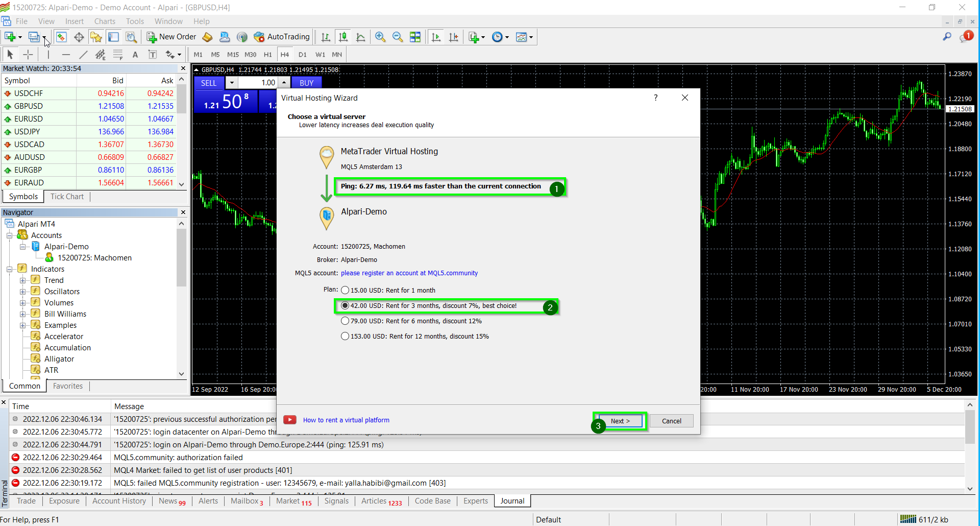Viewport: 980px width, 526px height.
Task: Switch chart to W1 timeframe
Action: tap(320, 54)
